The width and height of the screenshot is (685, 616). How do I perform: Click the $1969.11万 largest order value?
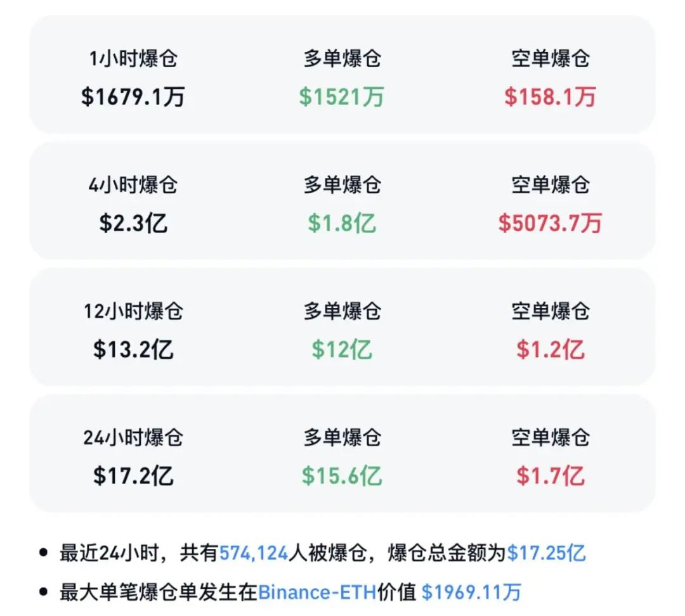tap(471, 592)
